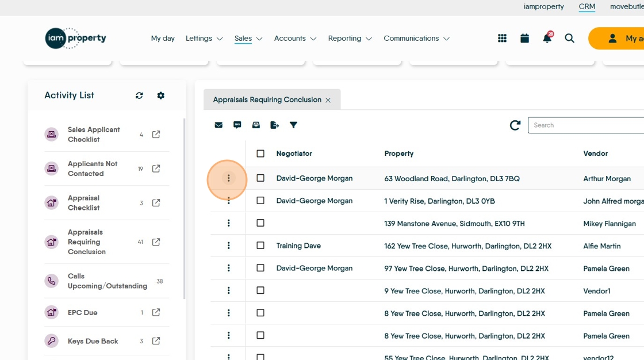Open the apps grid icon
The height and width of the screenshot is (360, 644).
(502, 38)
